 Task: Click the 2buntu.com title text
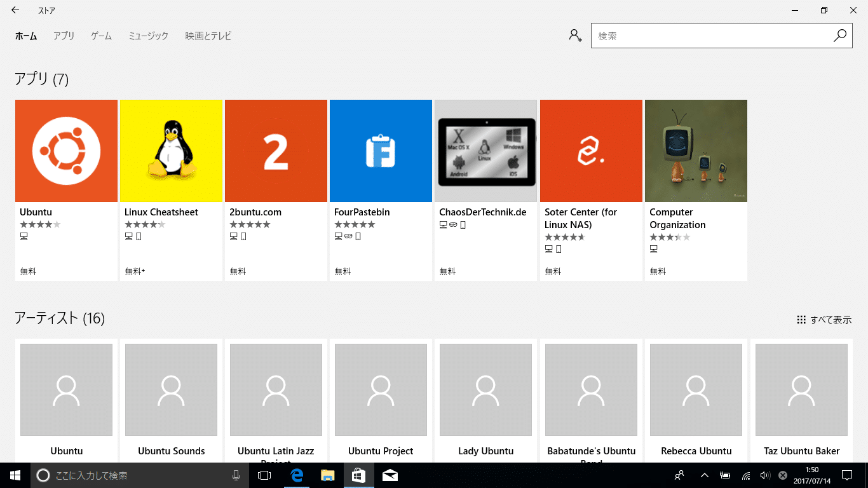pos(255,212)
